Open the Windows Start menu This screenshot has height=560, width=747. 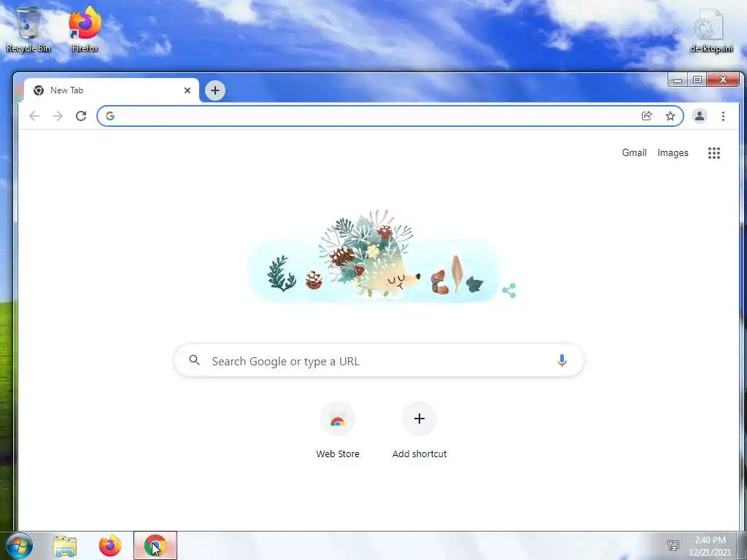19,545
